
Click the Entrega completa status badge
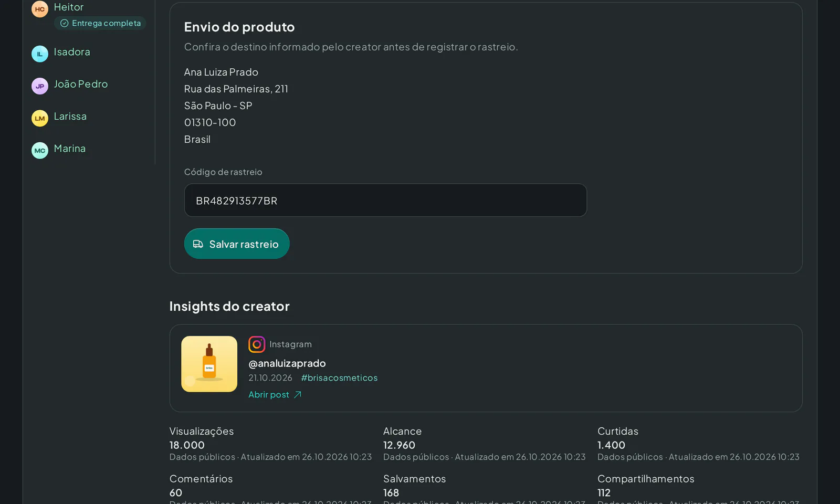coord(100,23)
